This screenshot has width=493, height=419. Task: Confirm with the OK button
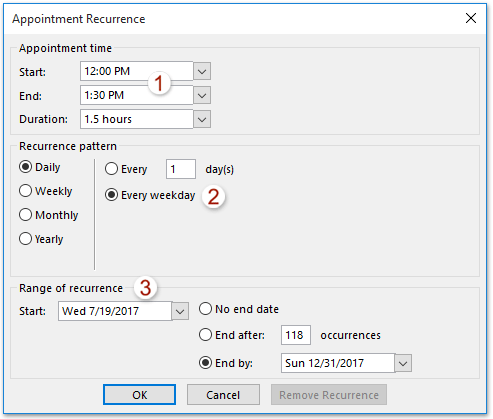click(x=139, y=395)
